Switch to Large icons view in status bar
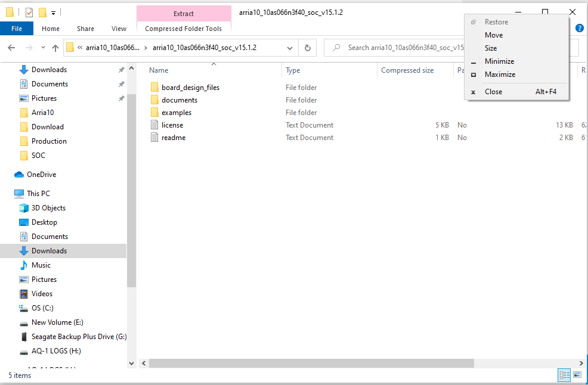The image size is (588, 385). pyautogui.click(x=577, y=374)
